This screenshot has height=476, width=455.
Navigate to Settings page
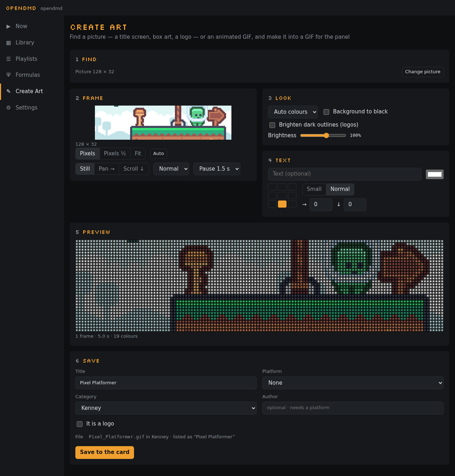[x=32, y=108]
